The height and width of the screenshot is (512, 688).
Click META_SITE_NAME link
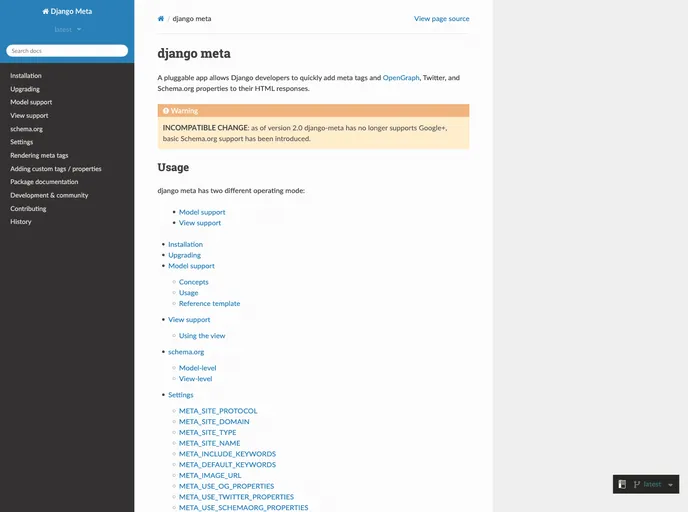(x=209, y=443)
